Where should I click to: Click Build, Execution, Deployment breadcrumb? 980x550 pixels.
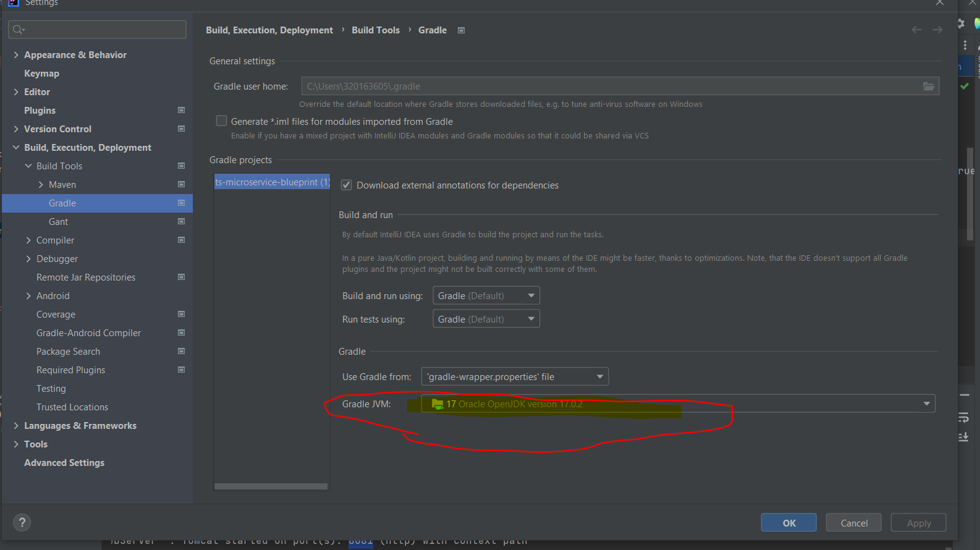[x=269, y=30]
